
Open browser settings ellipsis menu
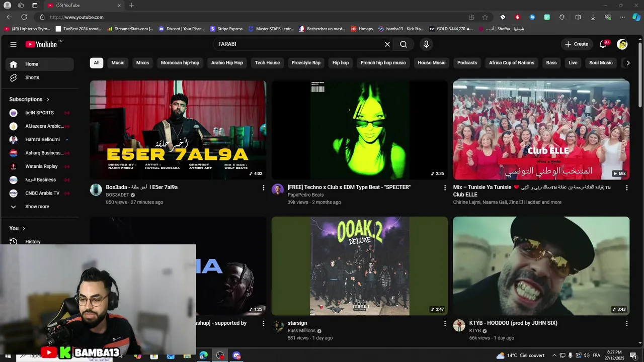pos(622,17)
